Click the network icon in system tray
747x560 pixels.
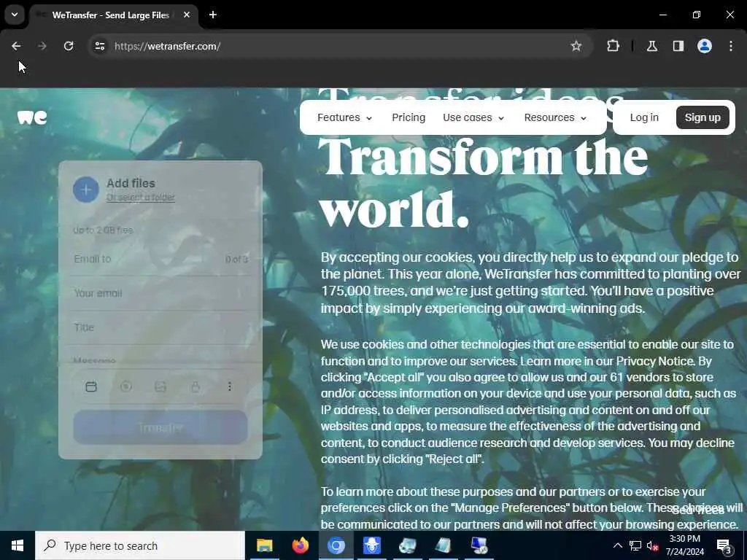(x=635, y=545)
